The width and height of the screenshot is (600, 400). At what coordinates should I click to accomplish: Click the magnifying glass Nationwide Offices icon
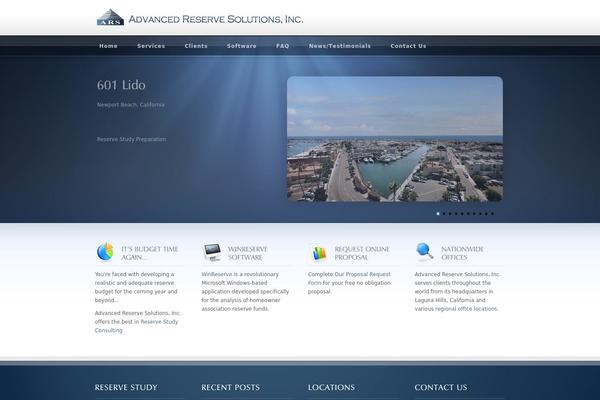(x=425, y=252)
